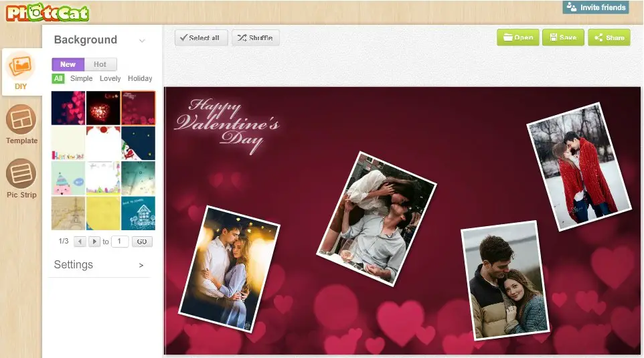Toggle the New backgrounds filter

click(x=68, y=64)
